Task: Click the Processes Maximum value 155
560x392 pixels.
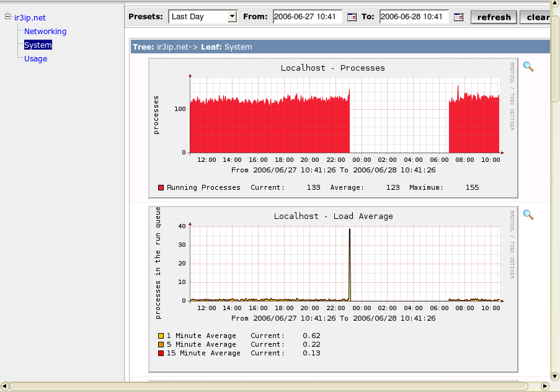Action: [472, 187]
